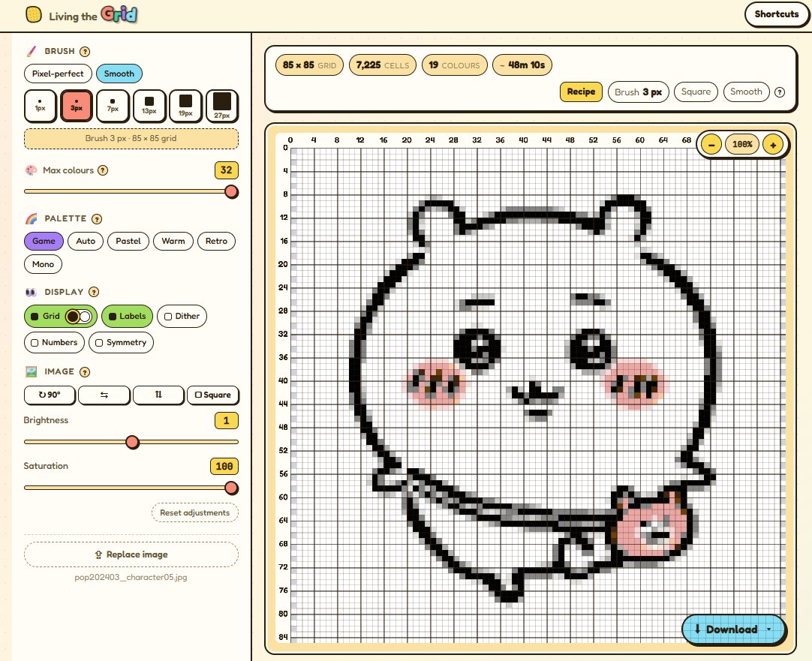Enable the Symmetry option
Screen dimensions: 812x661
[x=122, y=343]
